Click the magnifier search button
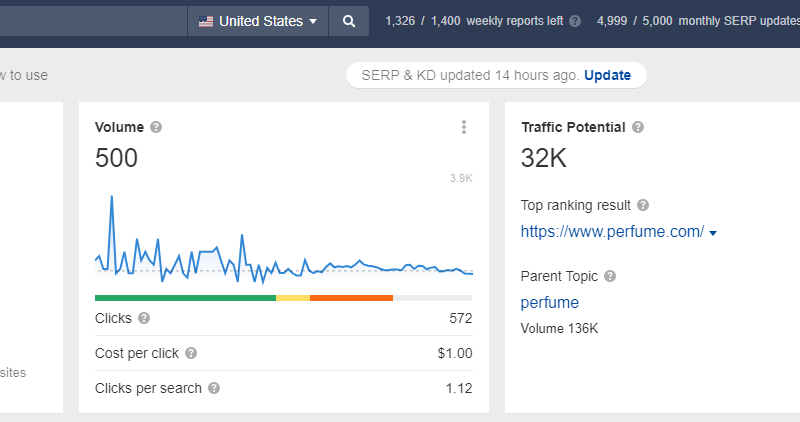This screenshot has width=800, height=422. [348, 21]
